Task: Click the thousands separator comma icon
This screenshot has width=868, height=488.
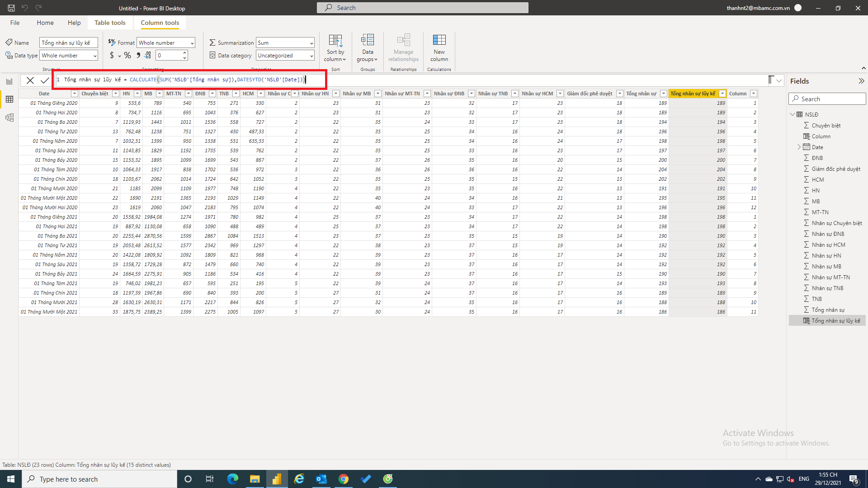Action: [x=138, y=55]
